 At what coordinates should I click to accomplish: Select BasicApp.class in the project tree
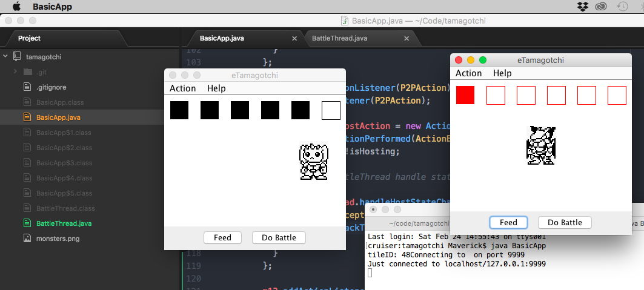click(x=60, y=102)
